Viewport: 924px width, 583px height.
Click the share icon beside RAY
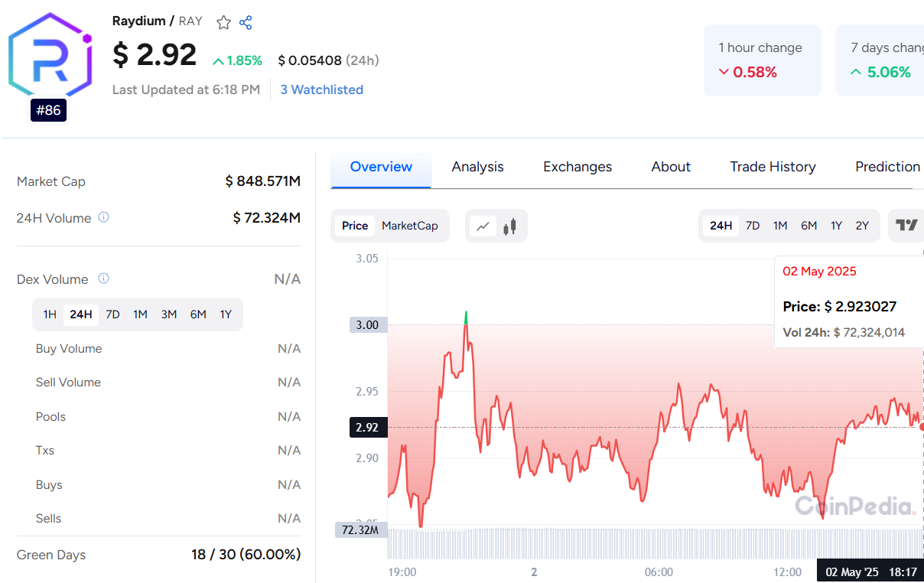(246, 22)
